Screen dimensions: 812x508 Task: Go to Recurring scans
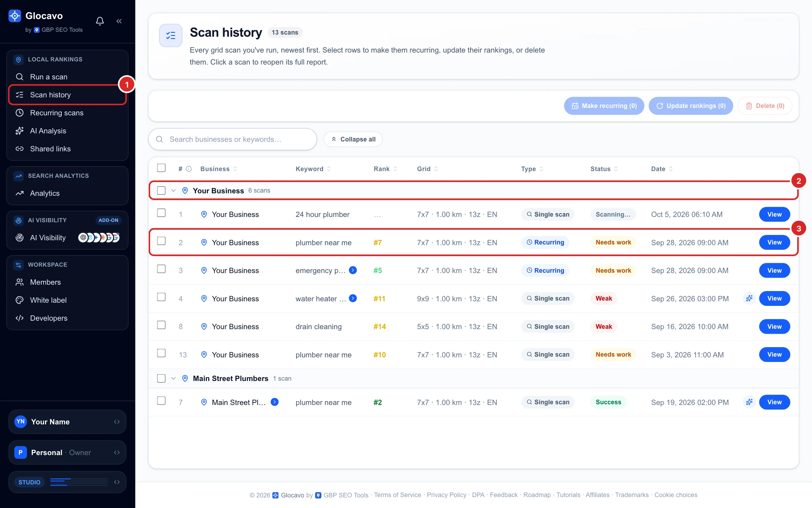(67, 113)
